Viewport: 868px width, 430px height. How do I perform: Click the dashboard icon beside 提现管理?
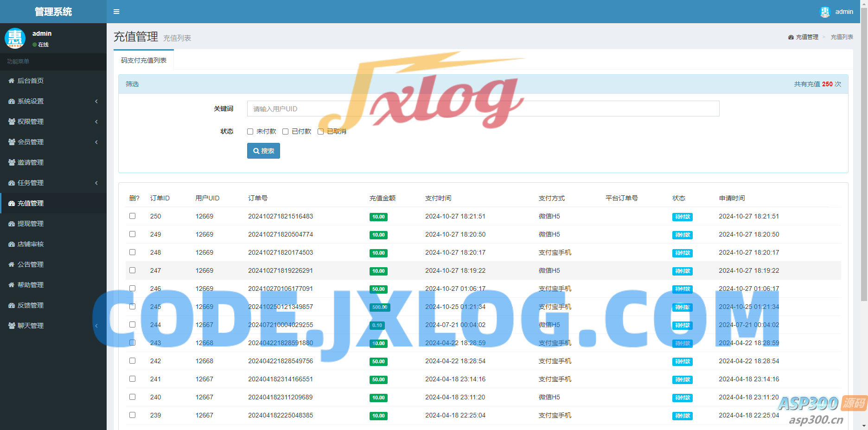12,224
